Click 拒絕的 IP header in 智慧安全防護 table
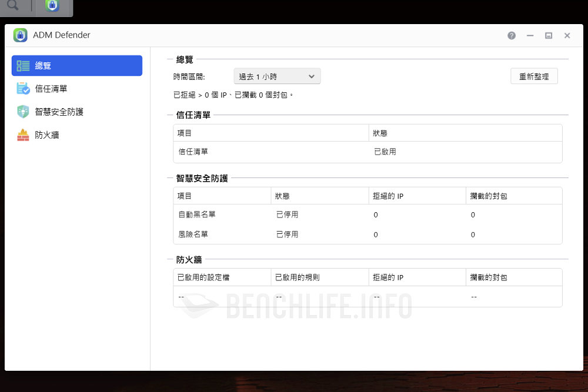 pos(388,196)
